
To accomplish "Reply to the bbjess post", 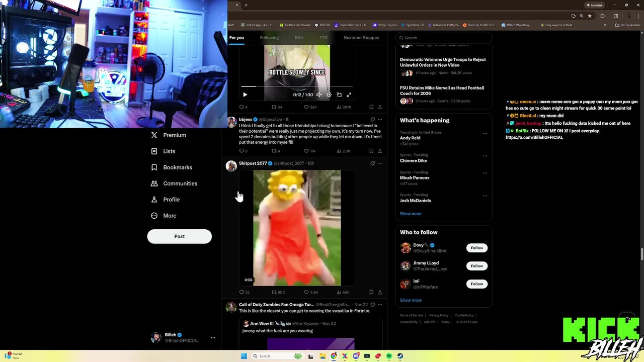I will point(243,151).
